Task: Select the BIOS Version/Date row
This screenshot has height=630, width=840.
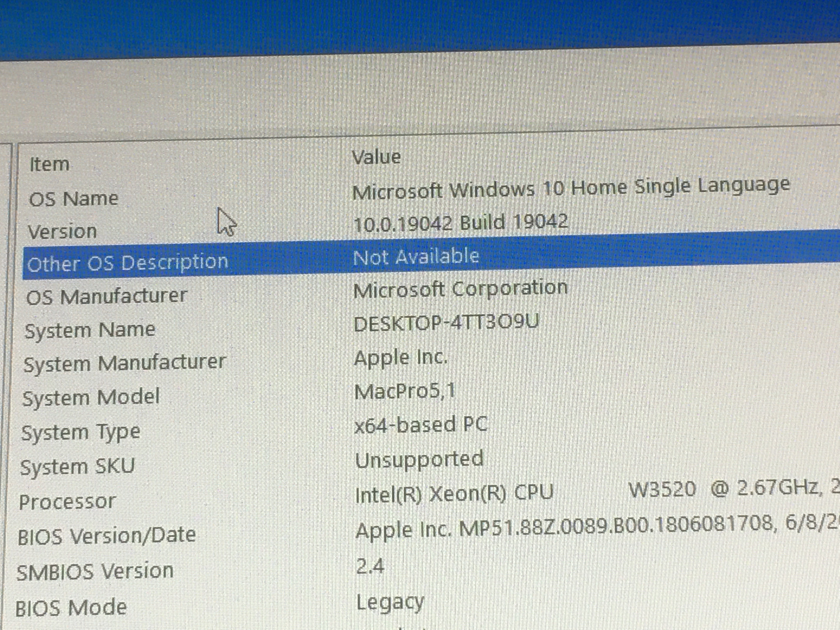Action: click(x=107, y=536)
